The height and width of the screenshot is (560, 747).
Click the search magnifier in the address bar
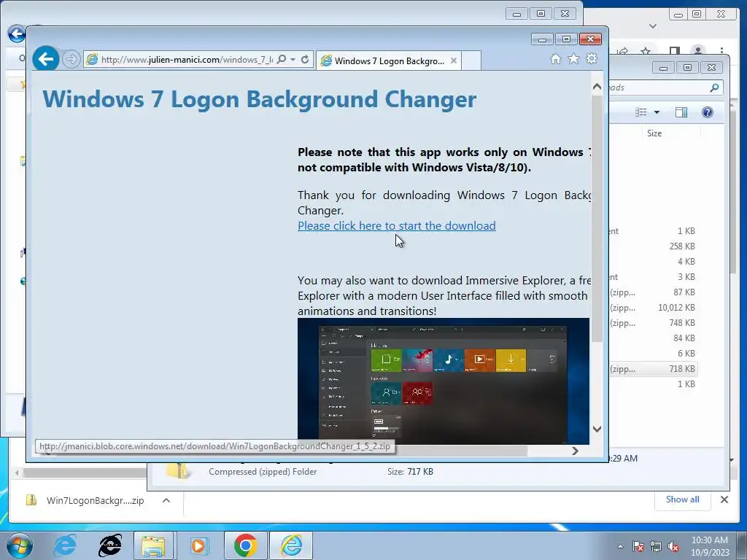[282, 60]
